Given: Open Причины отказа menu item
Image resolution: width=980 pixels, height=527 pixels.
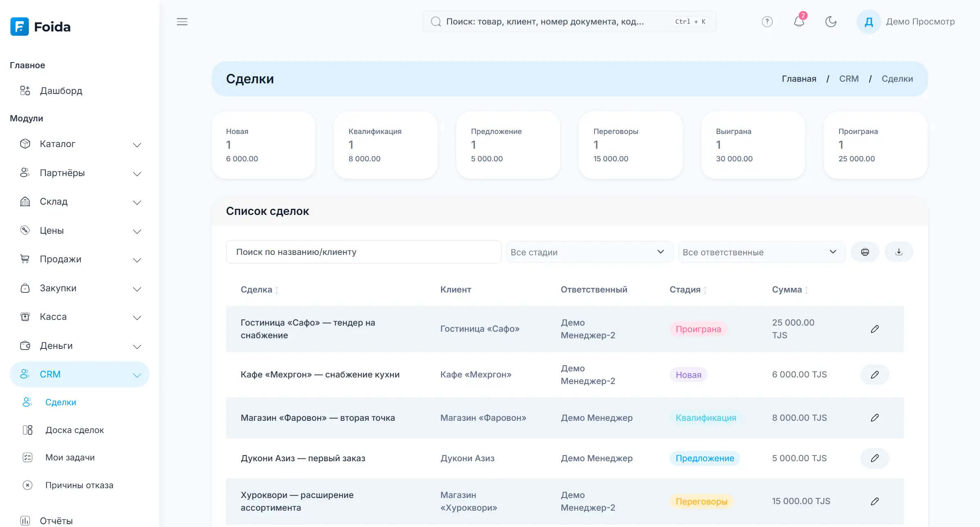Looking at the screenshot, I should (x=79, y=485).
